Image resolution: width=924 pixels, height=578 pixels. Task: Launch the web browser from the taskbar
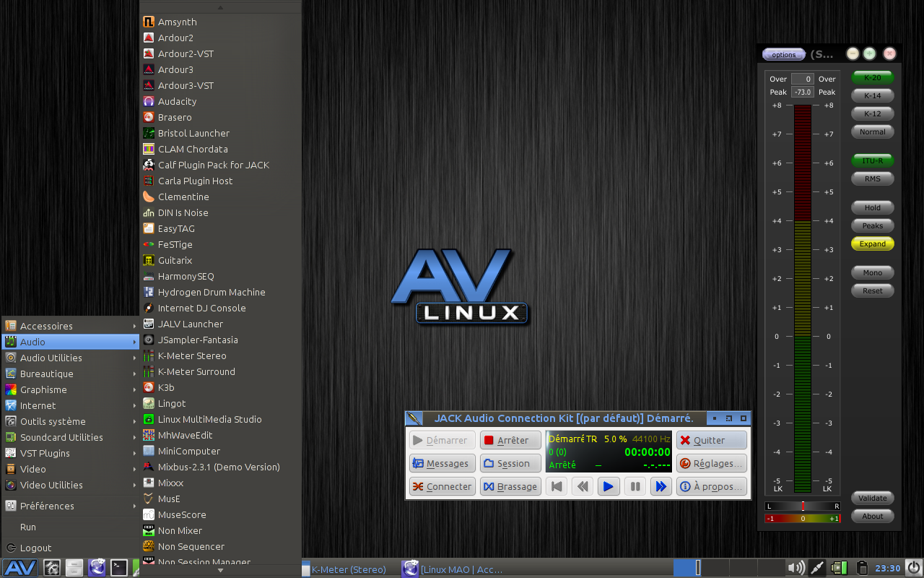coord(97,568)
